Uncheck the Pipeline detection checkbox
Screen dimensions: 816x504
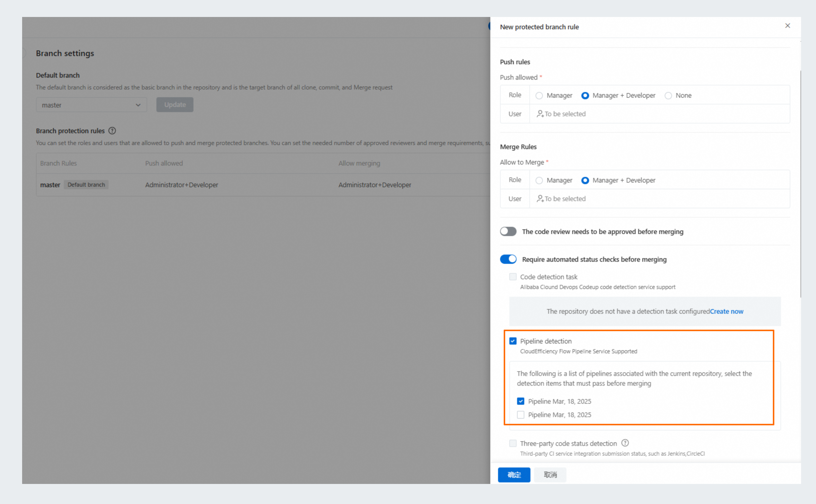click(512, 341)
